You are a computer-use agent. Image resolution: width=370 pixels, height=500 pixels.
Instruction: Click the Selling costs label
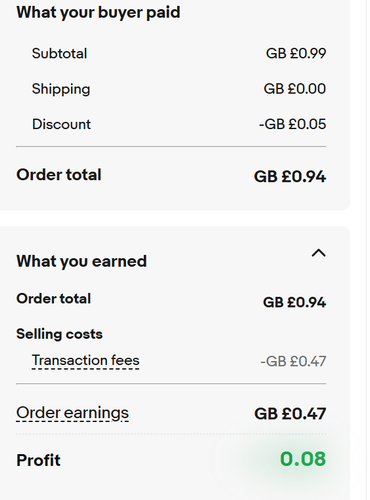tap(59, 334)
